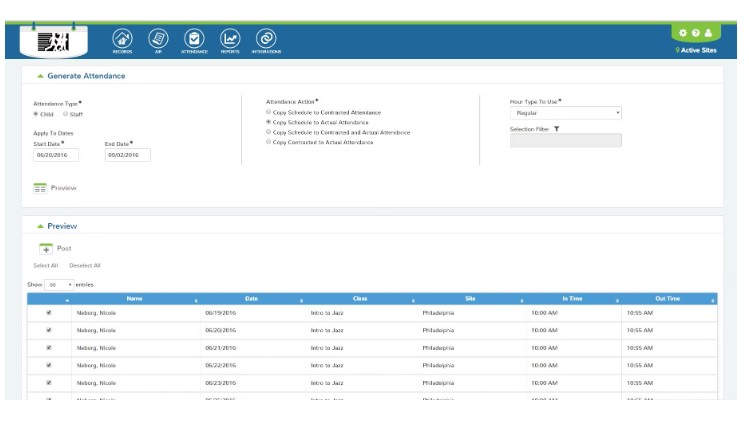Click the Start Date input field
The width and height of the screenshot is (749, 434).
pos(56,155)
